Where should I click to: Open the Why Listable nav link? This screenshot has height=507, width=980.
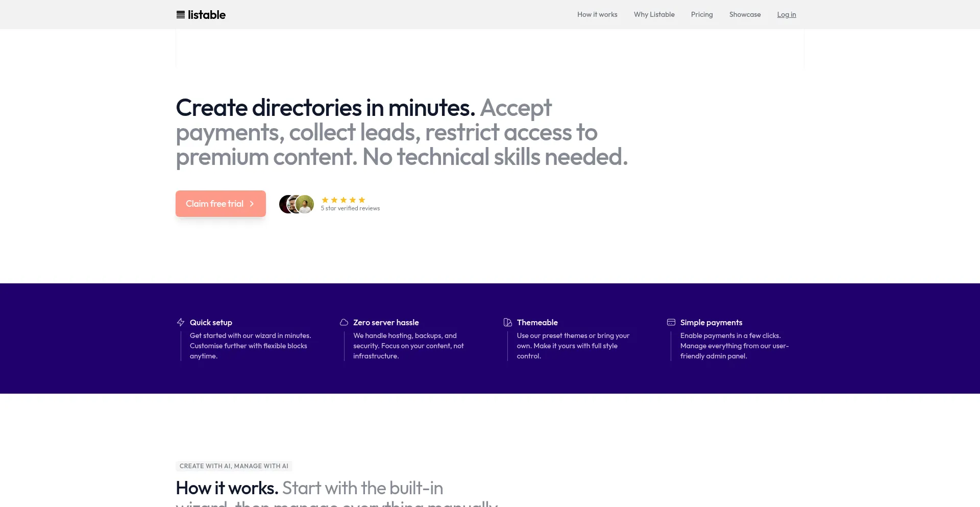[x=654, y=14]
